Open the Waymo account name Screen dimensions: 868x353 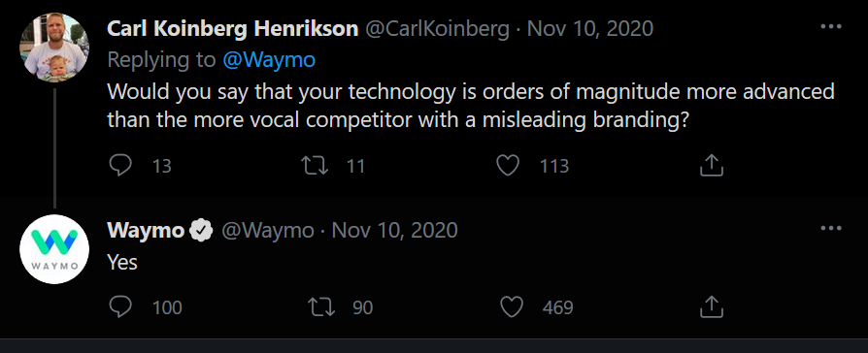coord(146,230)
